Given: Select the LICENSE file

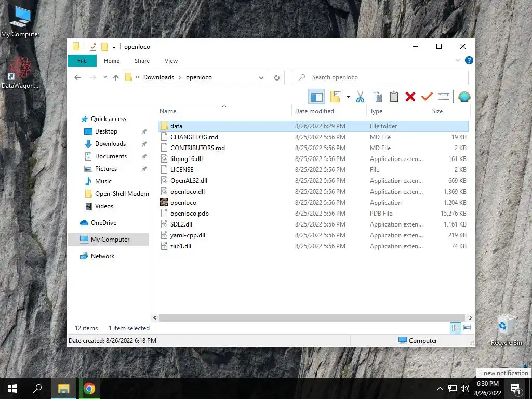Looking at the screenshot, I should point(313,170).
